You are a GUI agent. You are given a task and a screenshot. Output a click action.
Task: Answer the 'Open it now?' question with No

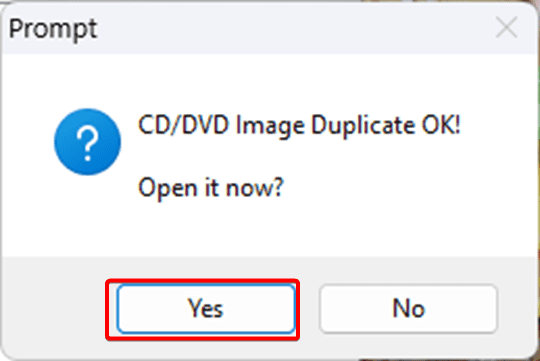pyautogui.click(x=408, y=308)
